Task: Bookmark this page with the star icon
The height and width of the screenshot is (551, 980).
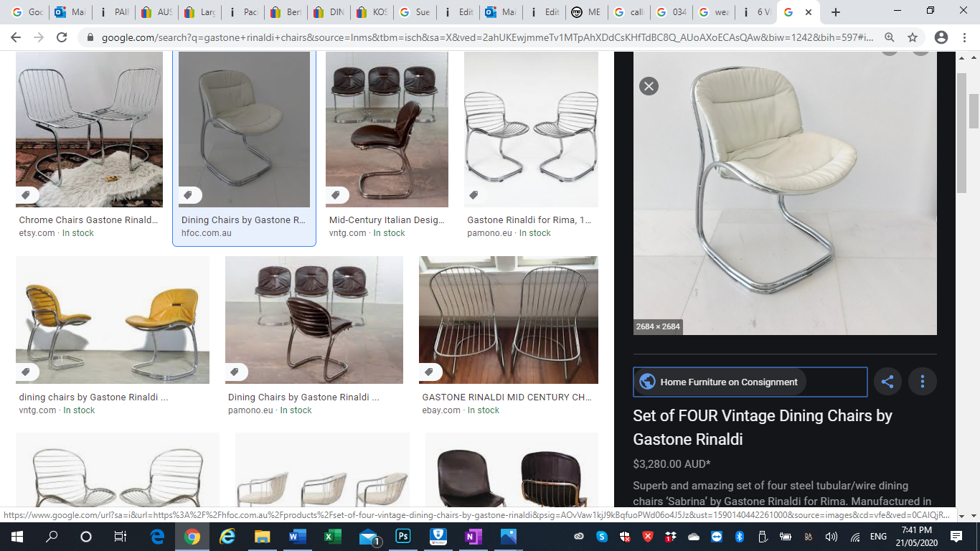Action: (x=913, y=37)
